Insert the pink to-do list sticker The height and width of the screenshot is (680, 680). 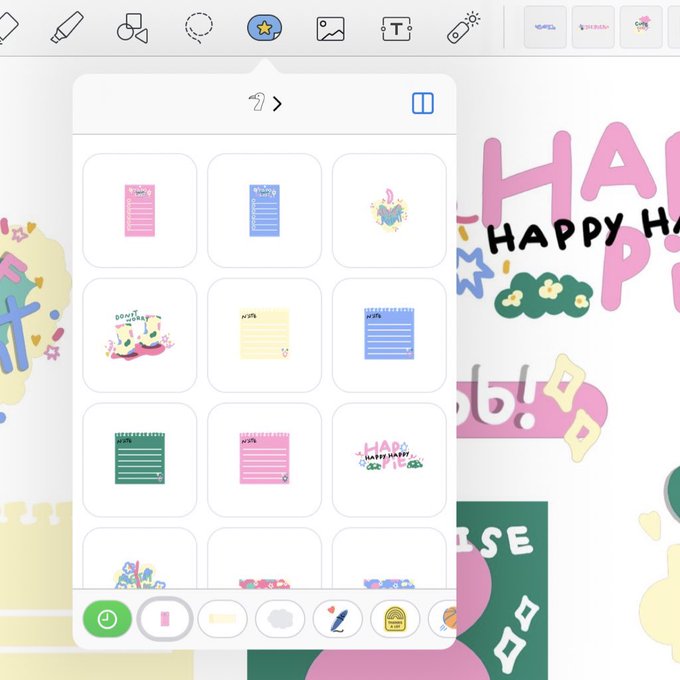pyautogui.click(x=140, y=210)
